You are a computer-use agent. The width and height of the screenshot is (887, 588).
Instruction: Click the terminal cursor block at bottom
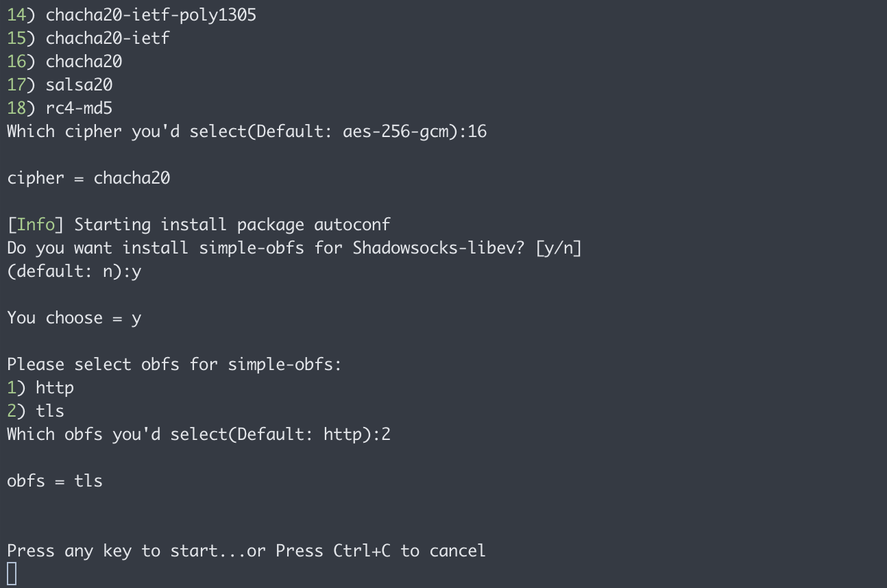click(x=12, y=574)
